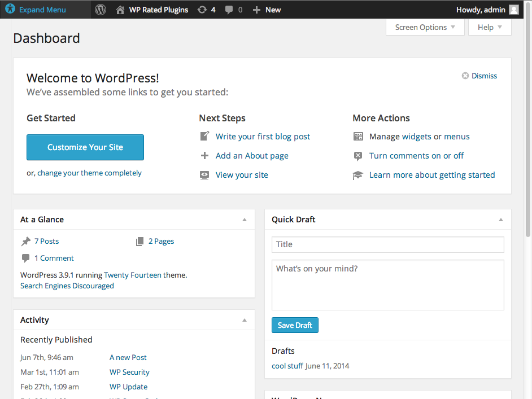Screen dimensions: 532x399
Task: Click the bubble icon next to 1 Comment
Action: (25, 258)
